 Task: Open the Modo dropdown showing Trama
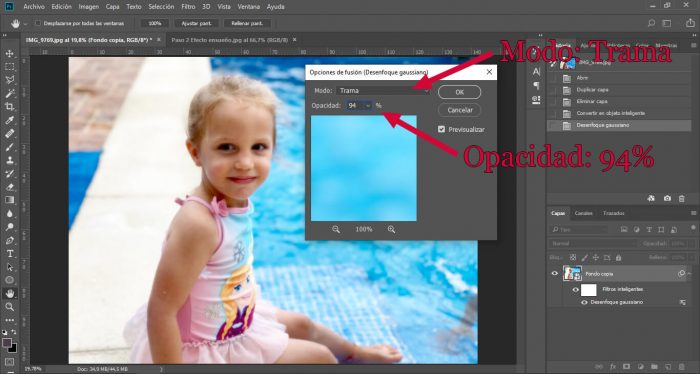pos(383,91)
